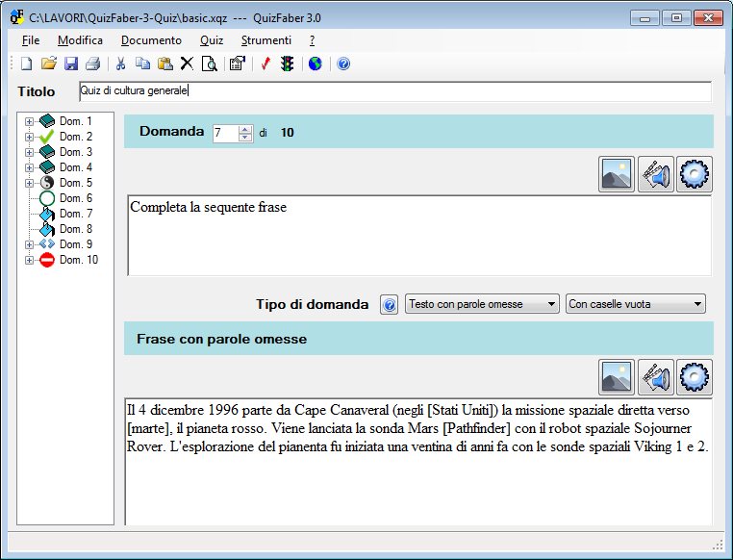Viewport: 733px width, 560px height.
Task: Open the Strumenti menu
Action: pos(266,40)
